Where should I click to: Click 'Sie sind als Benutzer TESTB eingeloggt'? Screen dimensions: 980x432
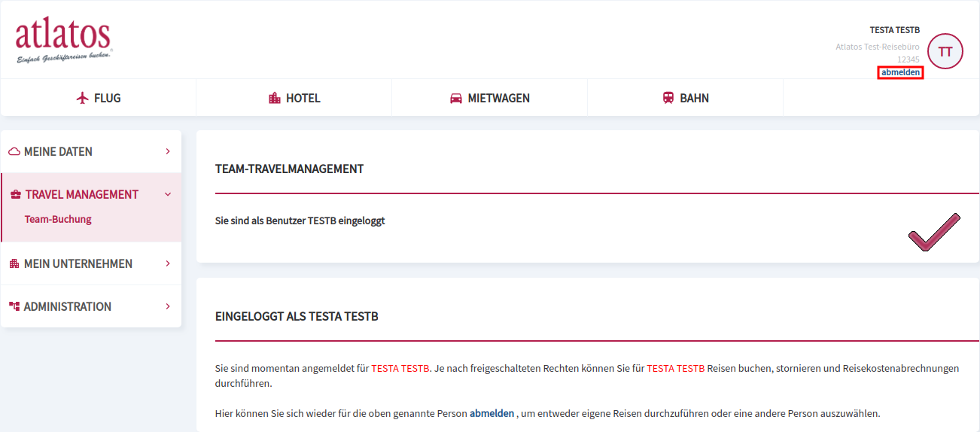[300, 221]
